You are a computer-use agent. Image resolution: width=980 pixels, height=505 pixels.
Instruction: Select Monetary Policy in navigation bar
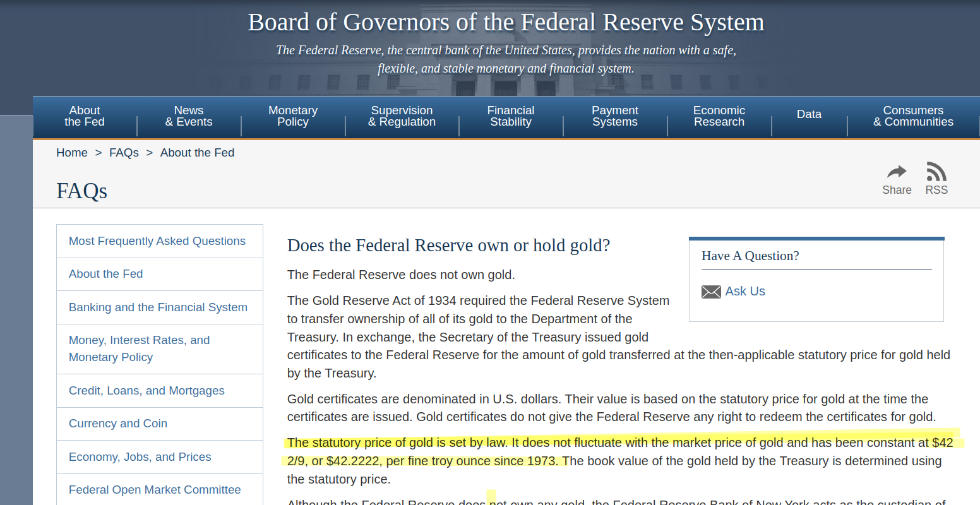(x=293, y=116)
